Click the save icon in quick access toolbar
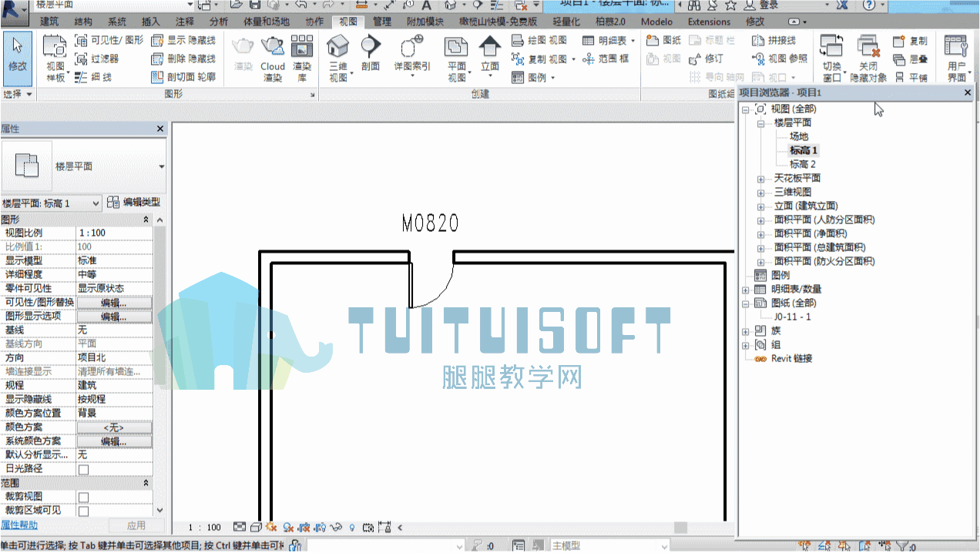This screenshot has height=553, width=980. tap(254, 5)
